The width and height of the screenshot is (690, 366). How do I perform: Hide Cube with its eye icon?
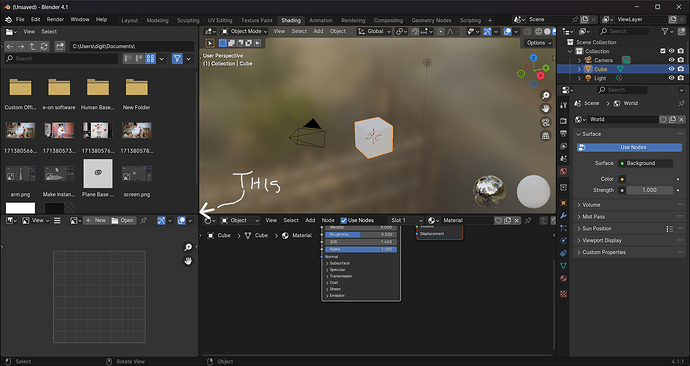[x=672, y=69]
